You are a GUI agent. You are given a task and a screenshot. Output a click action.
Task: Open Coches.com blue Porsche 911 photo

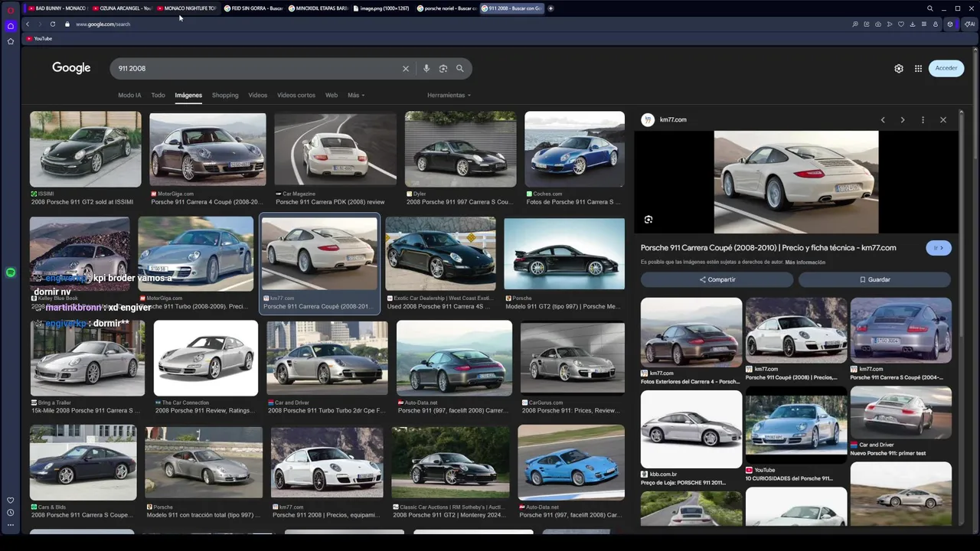[x=574, y=149]
